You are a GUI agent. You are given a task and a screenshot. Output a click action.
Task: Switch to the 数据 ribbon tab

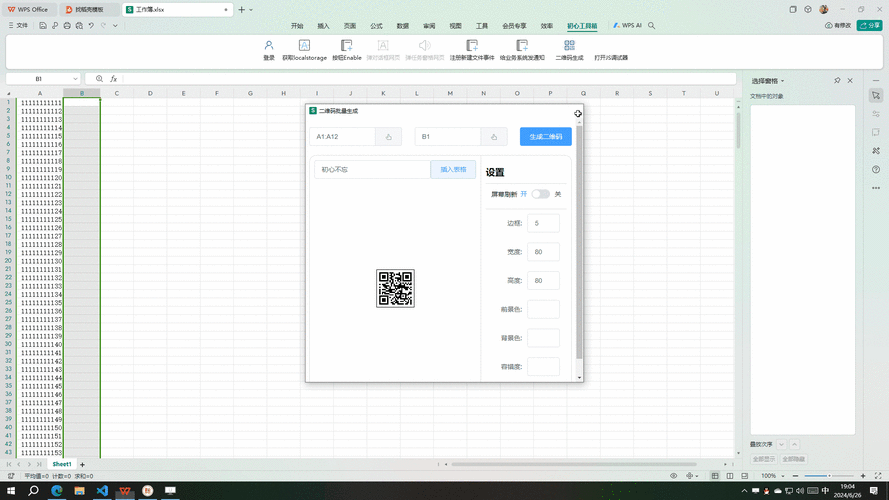pos(403,26)
